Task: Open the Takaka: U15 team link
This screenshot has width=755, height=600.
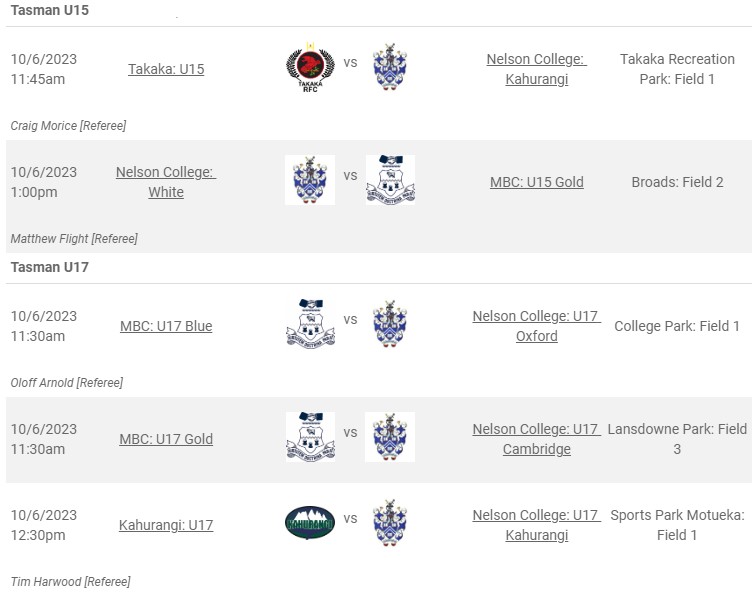Action: [x=166, y=69]
